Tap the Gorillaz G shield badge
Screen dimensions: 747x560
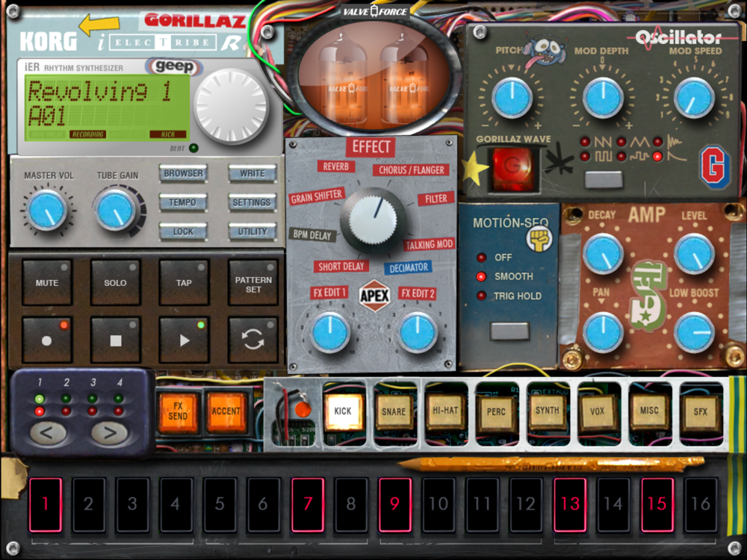(x=715, y=167)
